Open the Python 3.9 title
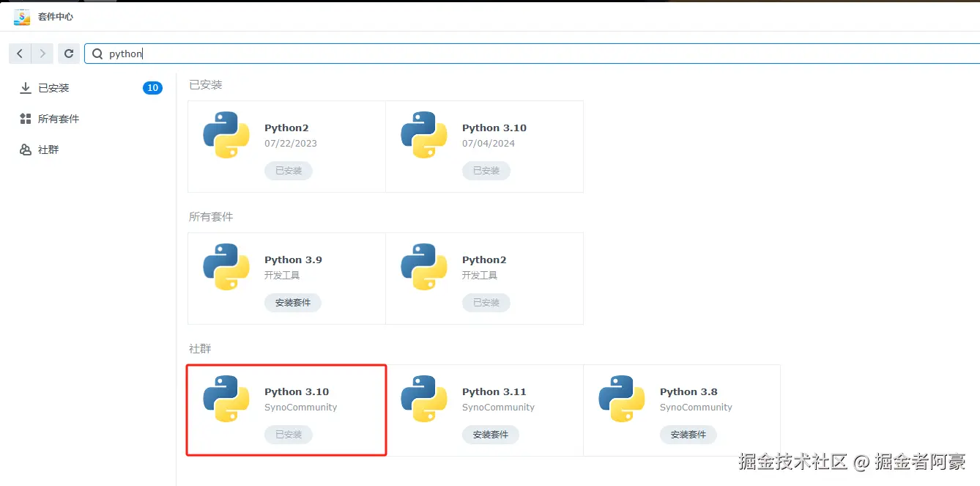980x486 pixels. point(293,259)
